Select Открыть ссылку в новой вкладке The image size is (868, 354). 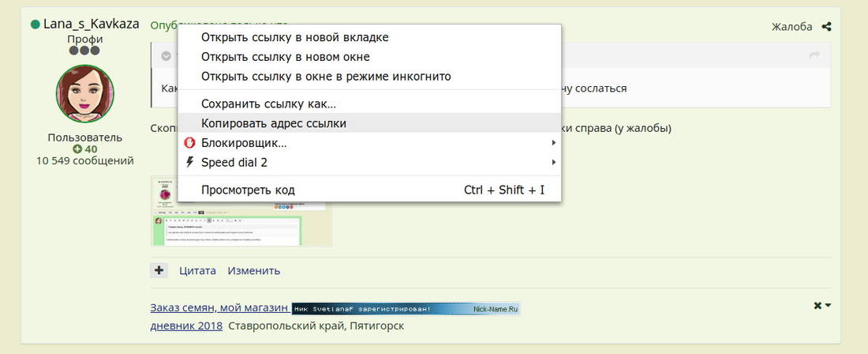[294, 37]
